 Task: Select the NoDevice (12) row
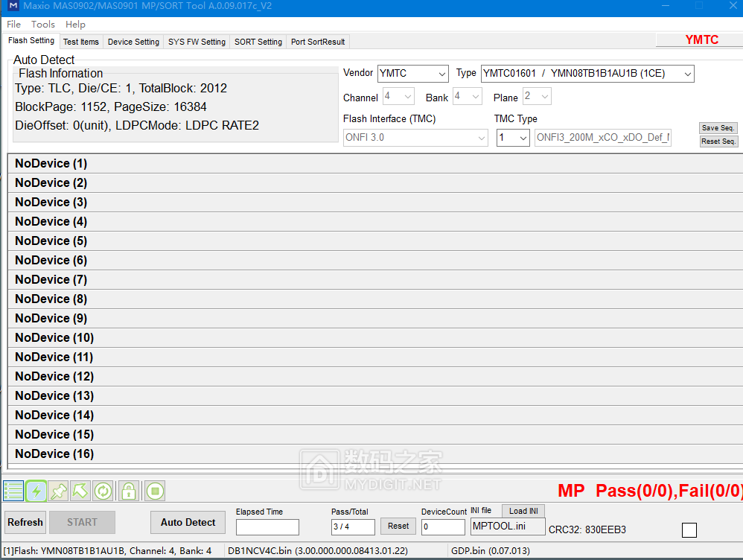pos(375,377)
